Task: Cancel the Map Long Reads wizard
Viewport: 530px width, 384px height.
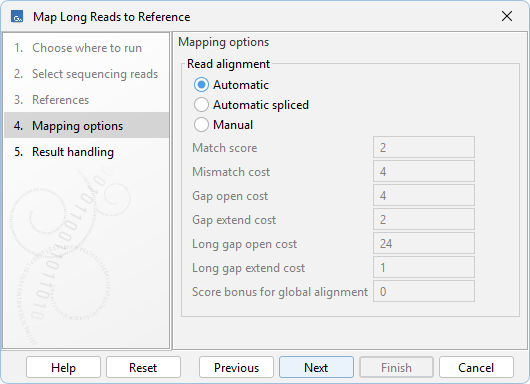Action: (476, 367)
